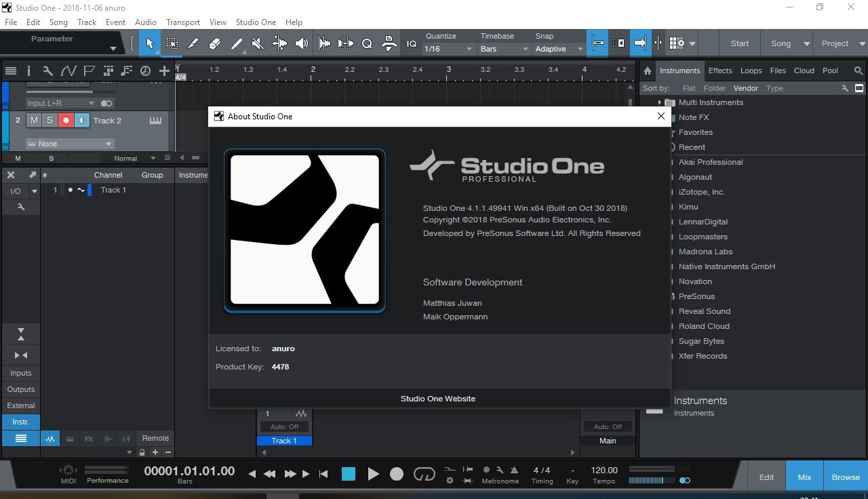
Task: Select the Range tool
Action: tap(172, 43)
